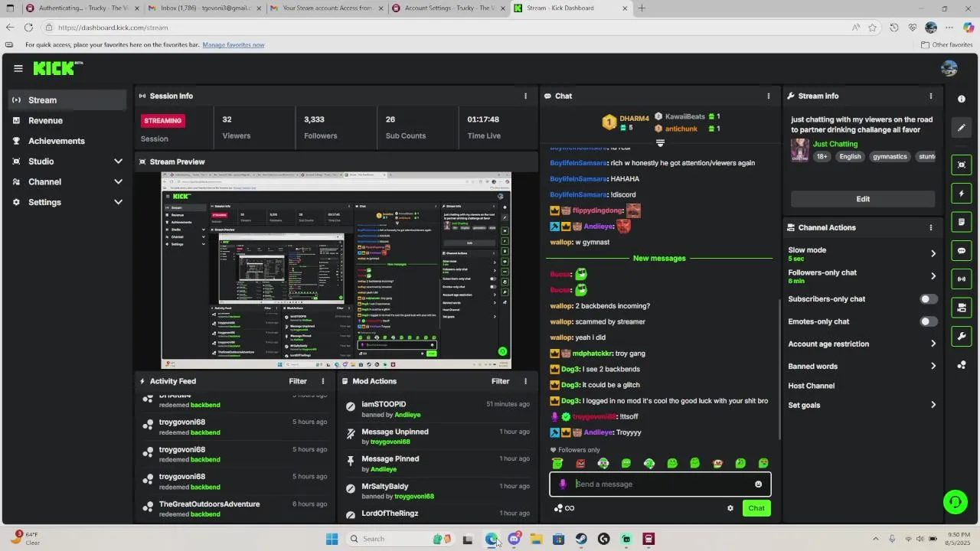
Task: Click the purple microphone icon in message box
Action: point(563,484)
